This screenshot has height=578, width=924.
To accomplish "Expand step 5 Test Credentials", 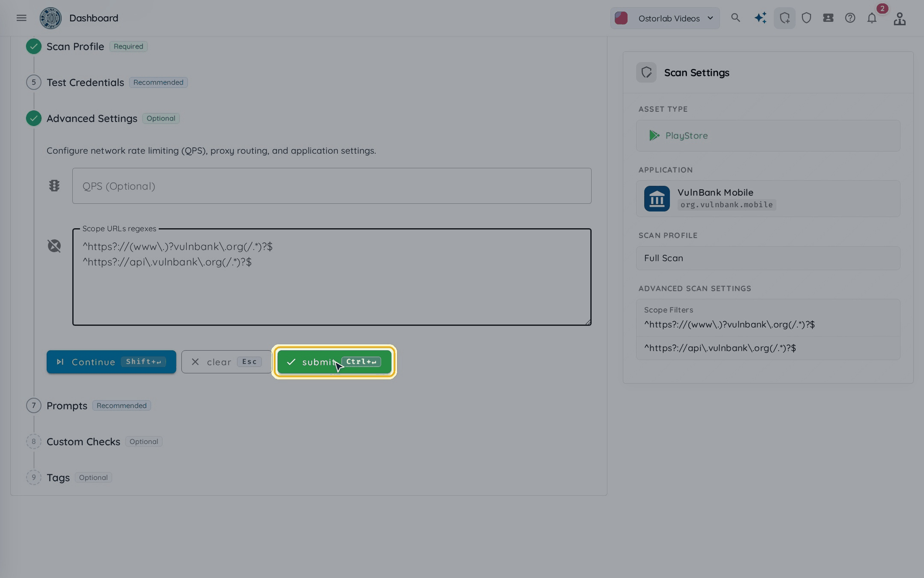I will 85,82.
